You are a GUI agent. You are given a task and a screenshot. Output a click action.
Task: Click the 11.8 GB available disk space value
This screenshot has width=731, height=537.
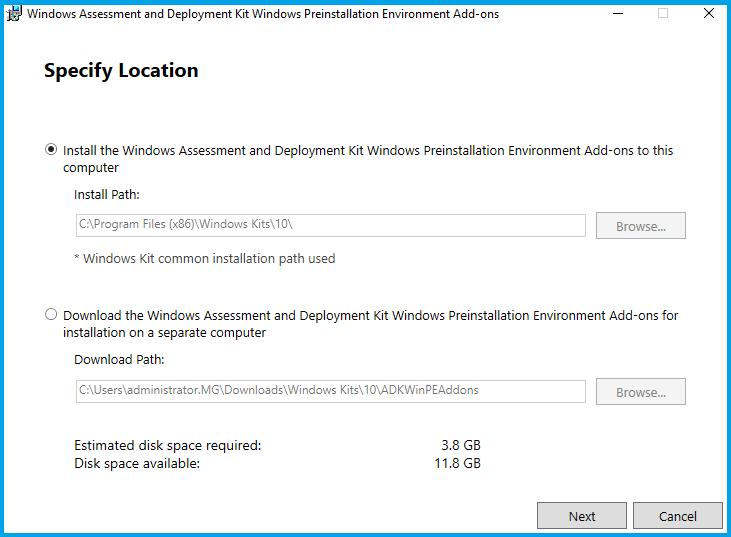click(457, 464)
